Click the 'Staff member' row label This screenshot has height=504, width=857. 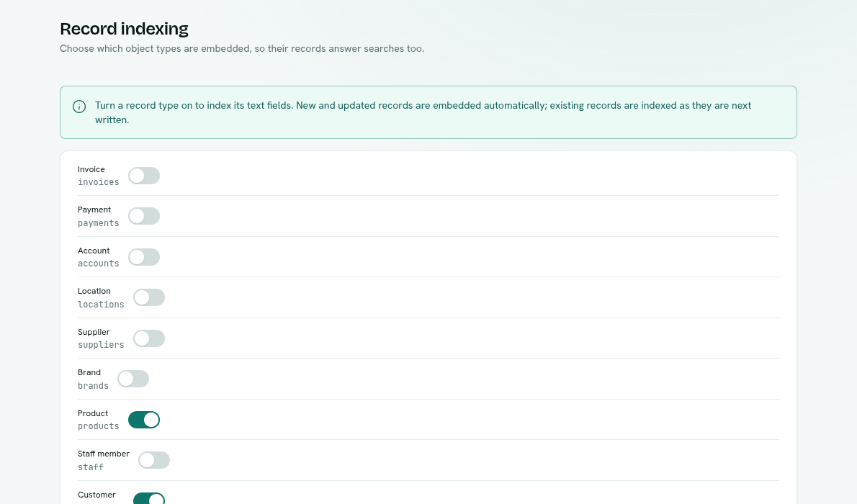coord(103,454)
